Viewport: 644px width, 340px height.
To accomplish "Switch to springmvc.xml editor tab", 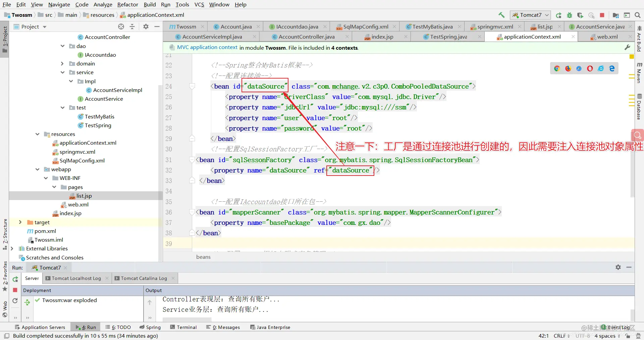I will click(x=495, y=27).
